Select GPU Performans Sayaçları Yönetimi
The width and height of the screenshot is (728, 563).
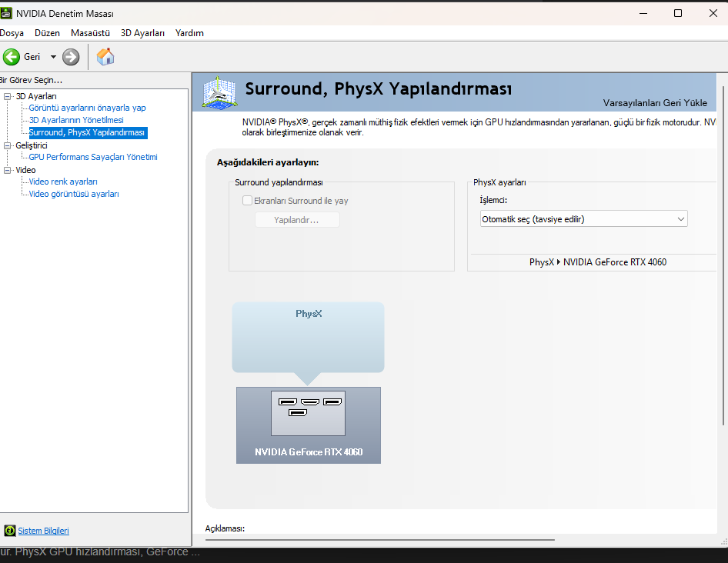[93, 158]
